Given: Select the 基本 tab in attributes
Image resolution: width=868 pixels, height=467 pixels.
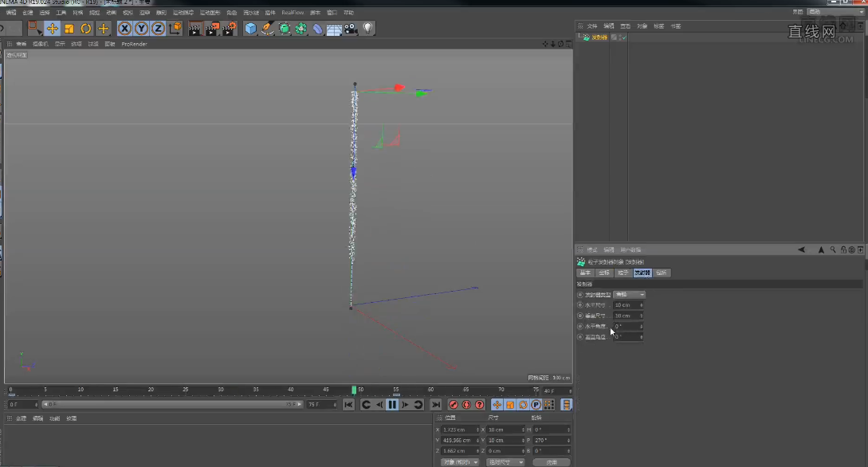Looking at the screenshot, I should click(x=585, y=273).
